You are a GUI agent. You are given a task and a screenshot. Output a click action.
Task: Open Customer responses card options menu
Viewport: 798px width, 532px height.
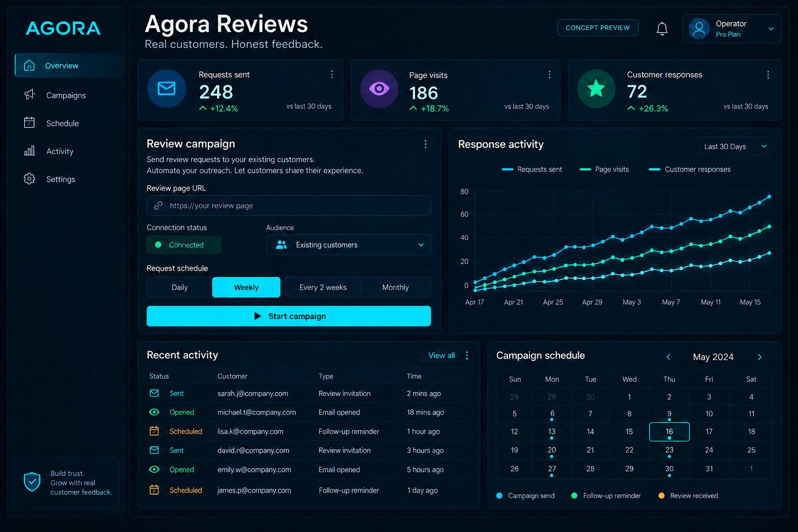coord(768,75)
